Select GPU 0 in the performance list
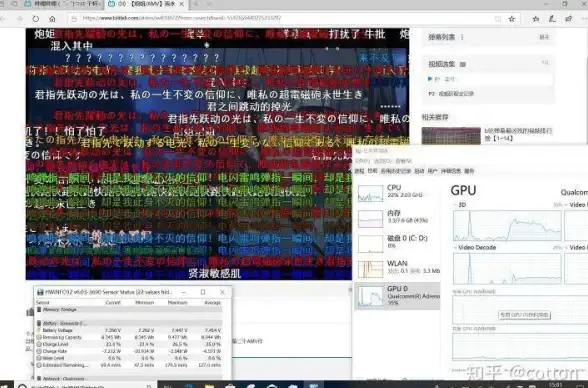This screenshot has height=388, width=588. pyautogui.click(x=398, y=296)
